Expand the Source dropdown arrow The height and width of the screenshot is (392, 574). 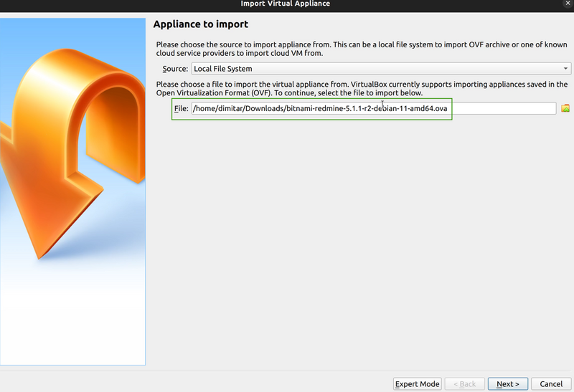point(566,69)
